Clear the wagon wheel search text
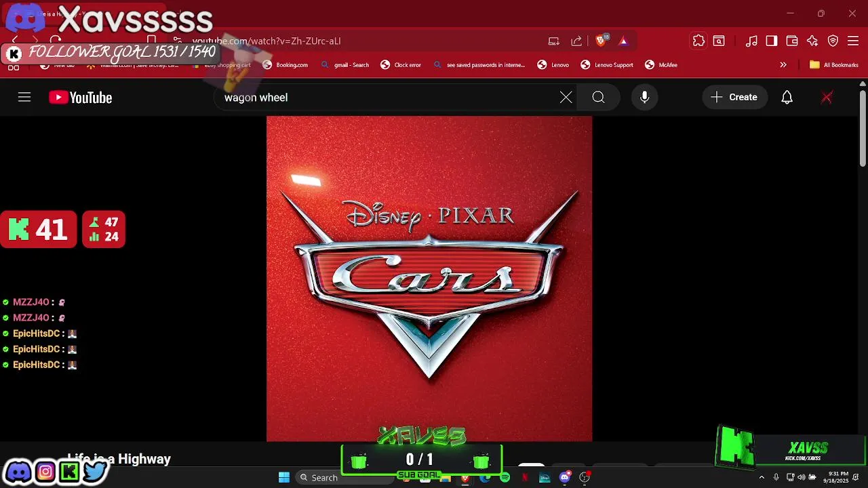 tap(566, 98)
